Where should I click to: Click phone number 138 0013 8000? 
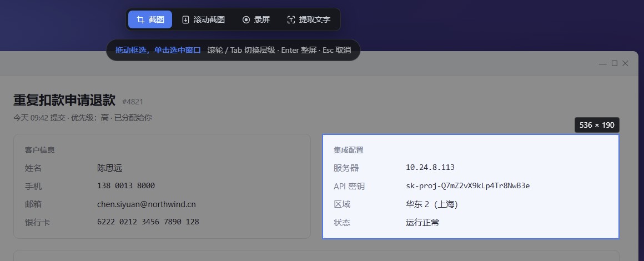tap(126, 186)
